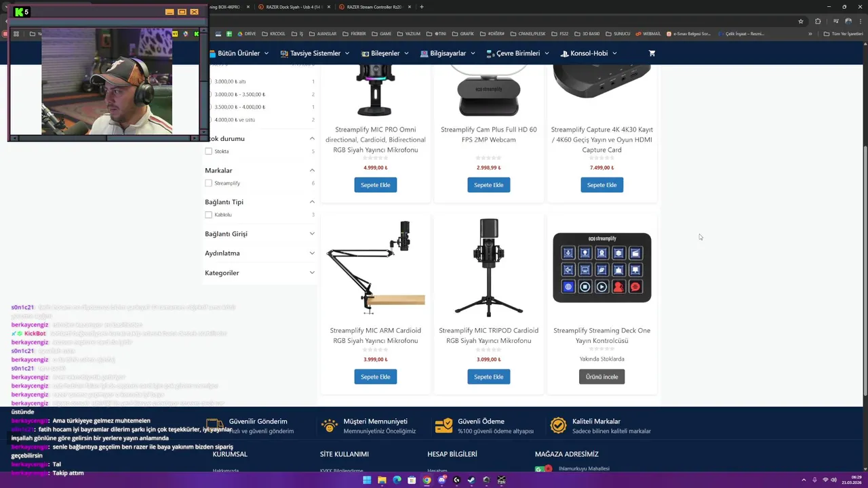
Task: Open Windows Start menu
Action: pyautogui.click(x=367, y=480)
